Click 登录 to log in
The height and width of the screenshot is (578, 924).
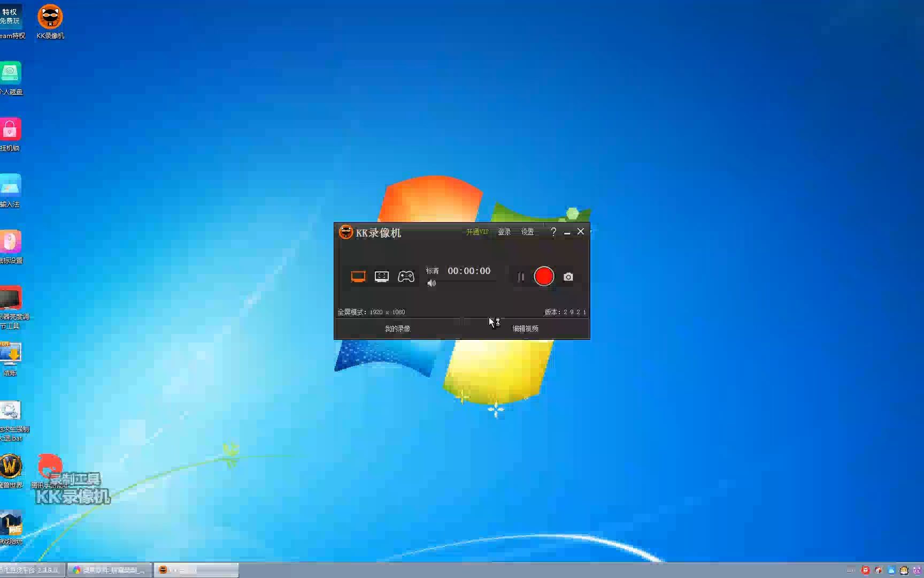(x=504, y=232)
